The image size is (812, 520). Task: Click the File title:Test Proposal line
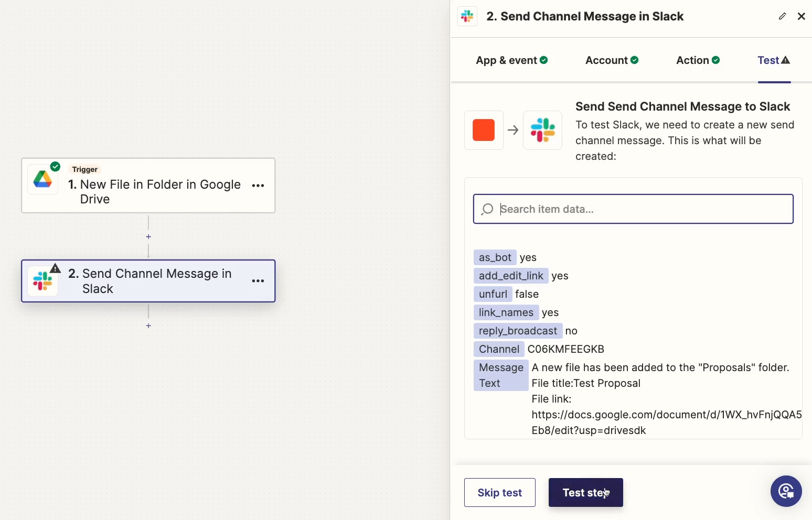(586, 383)
